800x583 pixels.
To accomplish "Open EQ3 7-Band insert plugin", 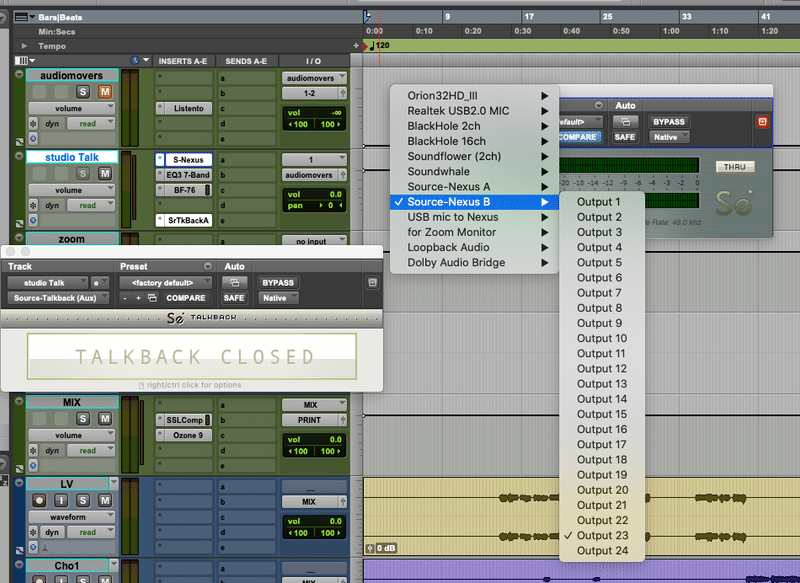I will [188, 175].
